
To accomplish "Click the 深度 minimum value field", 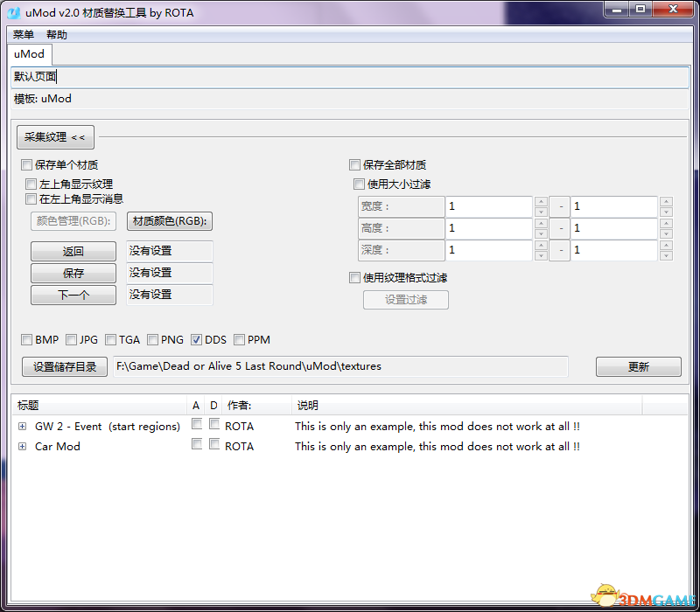I will (x=489, y=250).
